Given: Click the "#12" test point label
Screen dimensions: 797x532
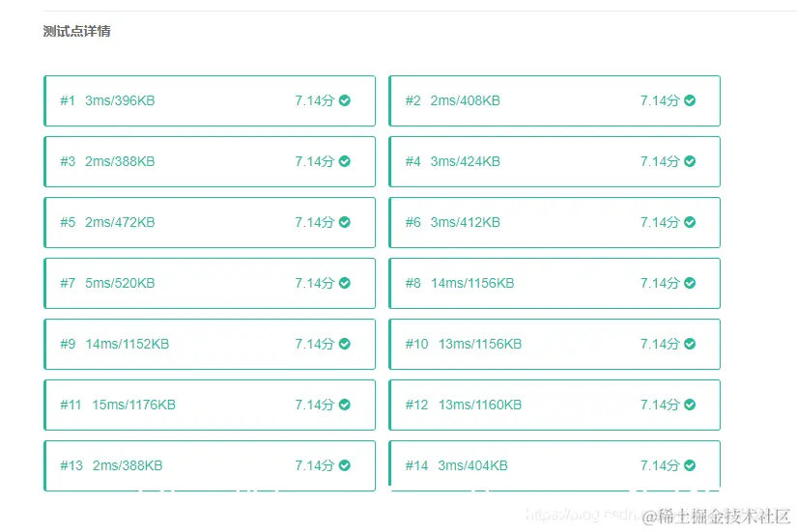Looking at the screenshot, I should (x=416, y=405).
